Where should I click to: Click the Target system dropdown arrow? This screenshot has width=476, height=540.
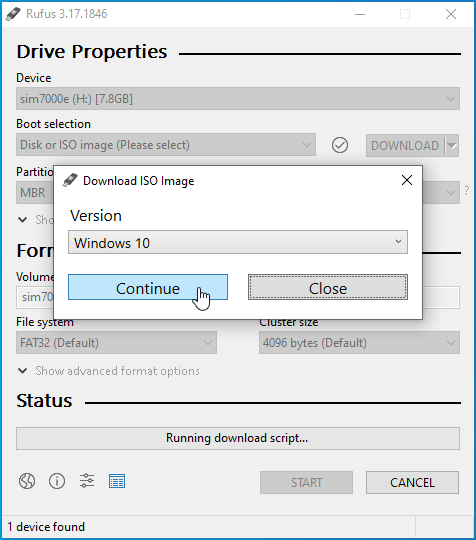point(451,193)
